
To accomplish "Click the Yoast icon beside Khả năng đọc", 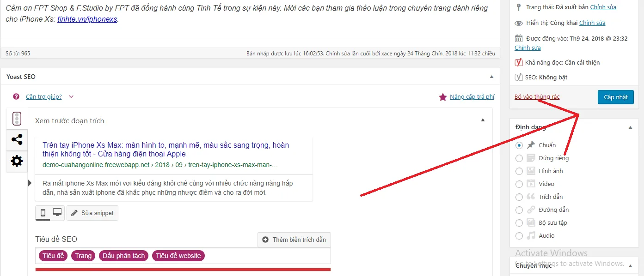I will [519, 62].
